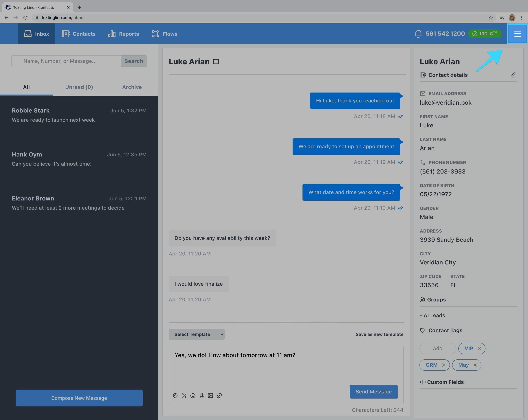Click the notification bell icon

pos(418,34)
